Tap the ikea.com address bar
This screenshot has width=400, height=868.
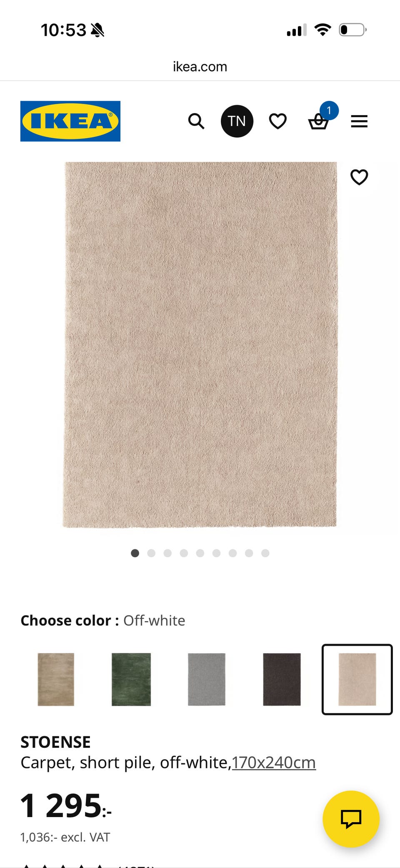pyautogui.click(x=200, y=67)
